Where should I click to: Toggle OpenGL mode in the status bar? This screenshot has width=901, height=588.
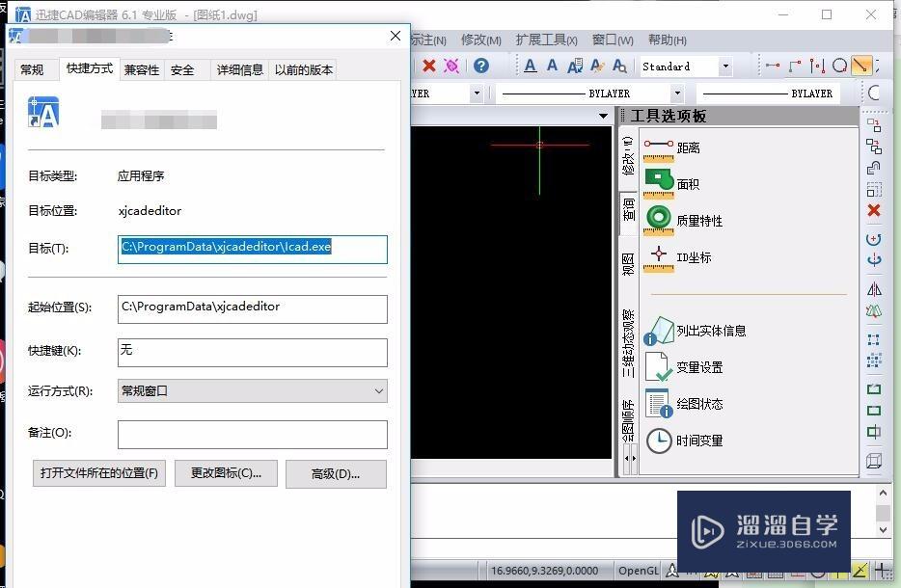(642, 570)
